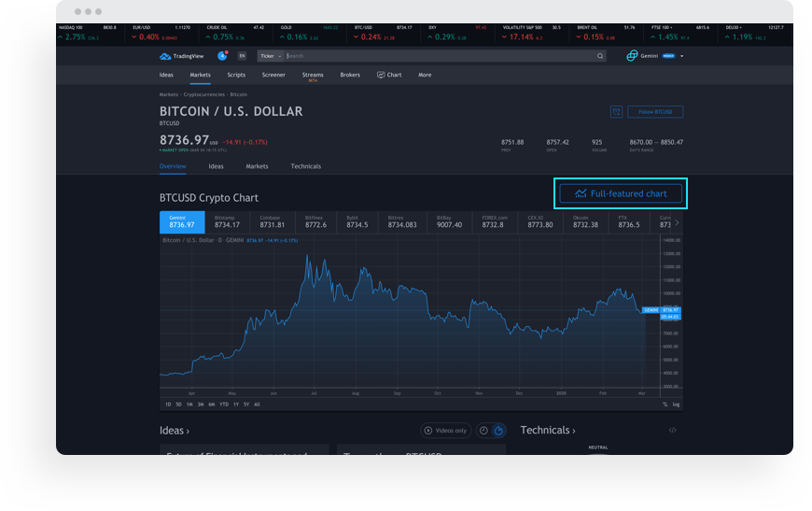Go to Streams beta section

pos(313,76)
